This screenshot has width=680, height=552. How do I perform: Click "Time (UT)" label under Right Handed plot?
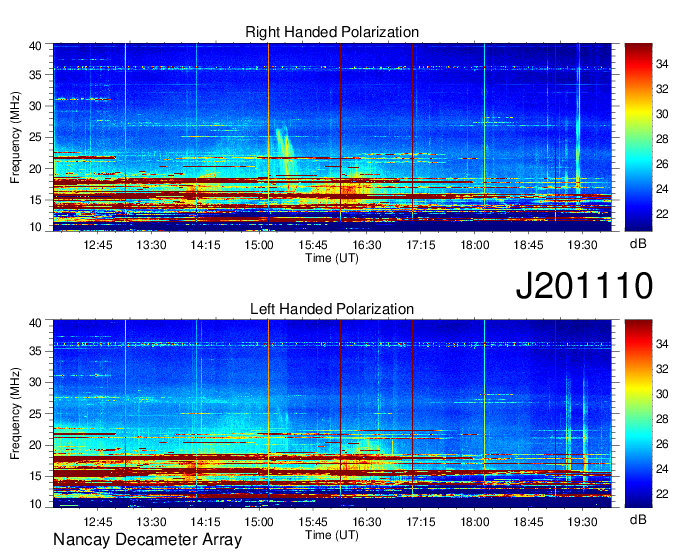click(x=332, y=258)
